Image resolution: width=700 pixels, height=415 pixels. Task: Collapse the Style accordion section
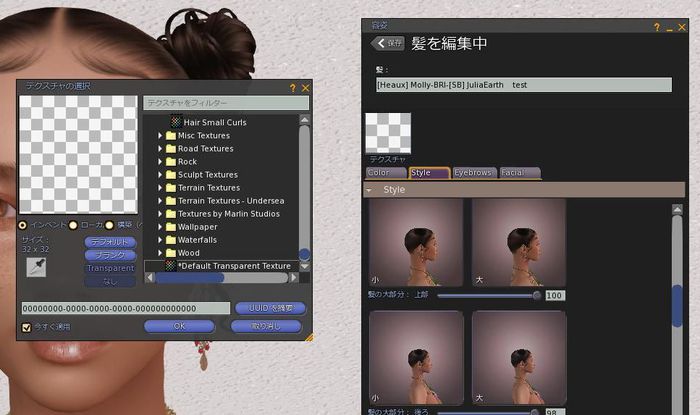[x=369, y=190]
